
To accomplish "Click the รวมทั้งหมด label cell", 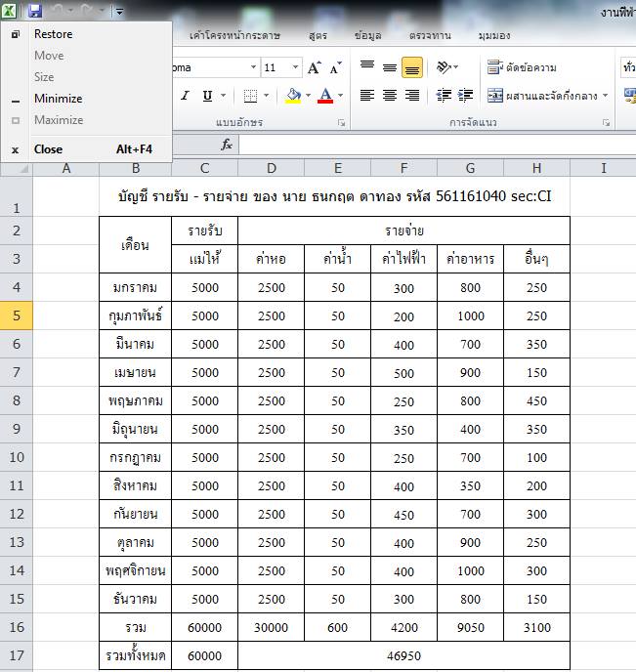I will (135, 655).
